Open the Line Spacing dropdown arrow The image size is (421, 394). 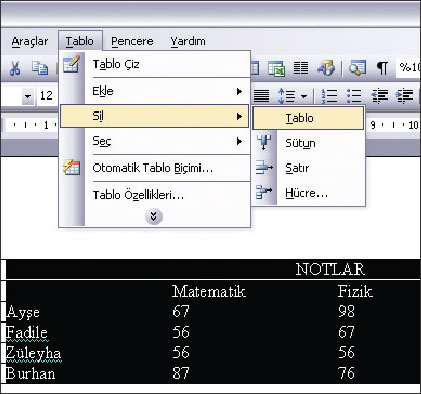point(303,97)
